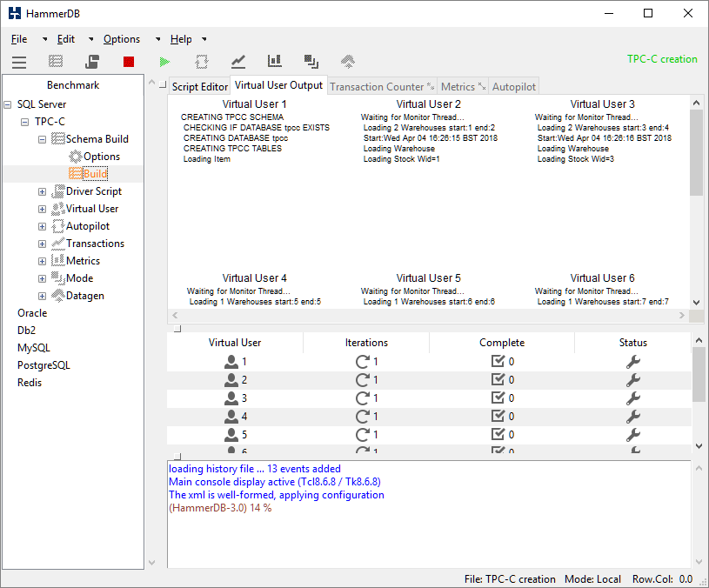The image size is (709, 588).
Task: Click the Metrics bar-chart toolbar icon
Action: coord(275,61)
